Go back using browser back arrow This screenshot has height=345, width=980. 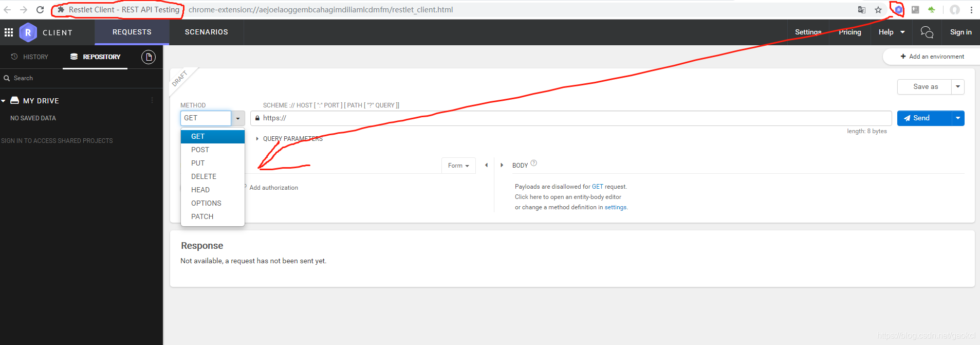tap(7, 10)
